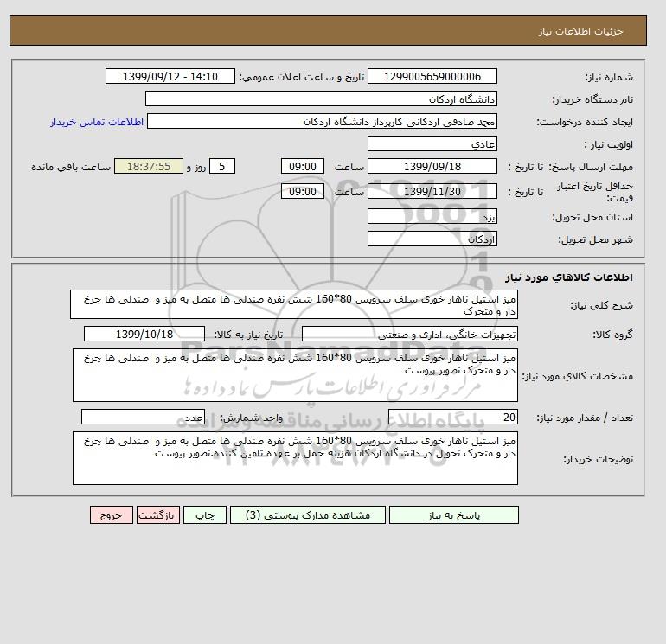The height and width of the screenshot is (644, 666).
Task: Click the quantity field showing 20
Action: coord(452,417)
